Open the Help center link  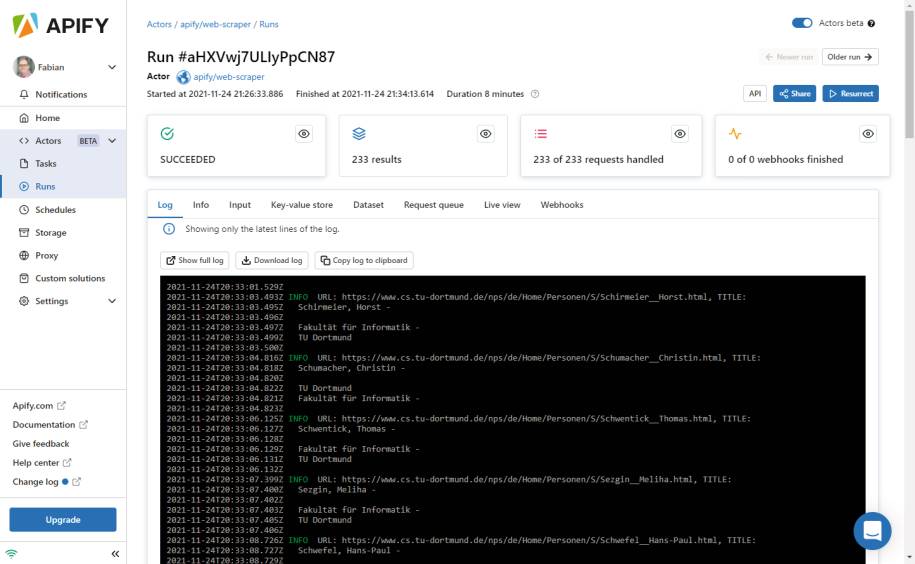coord(42,463)
